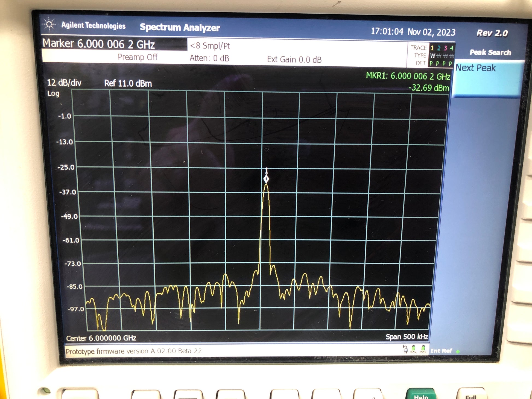
Task: Toggle the trace 1 type W indicator
Action: (432, 56)
